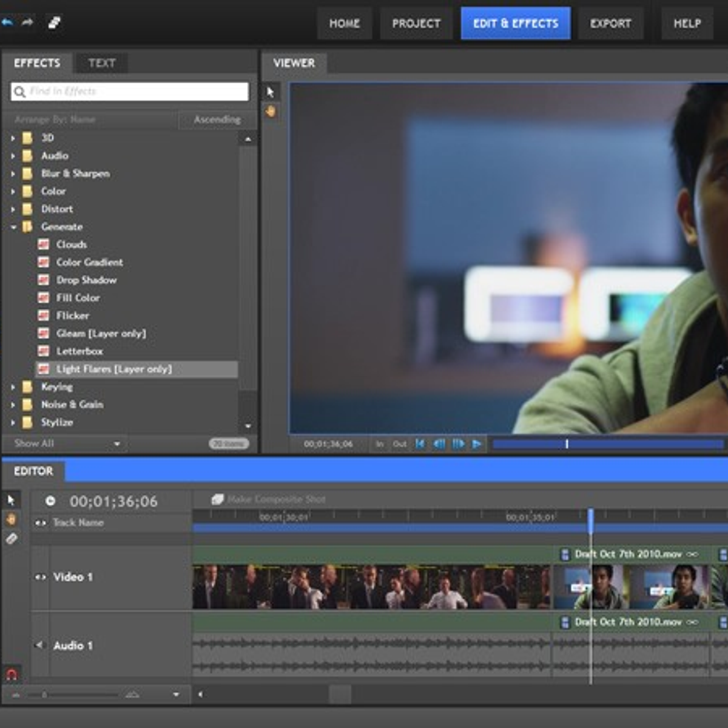The image size is (728, 728).
Task: Click the undo arrow in top bar
Action: [x=7, y=22]
